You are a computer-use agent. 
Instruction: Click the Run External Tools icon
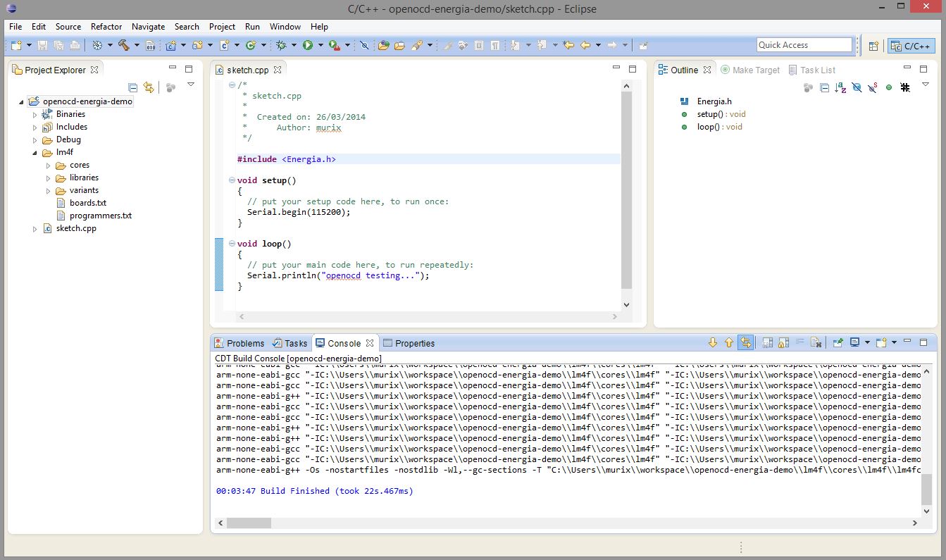tap(334, 45)
